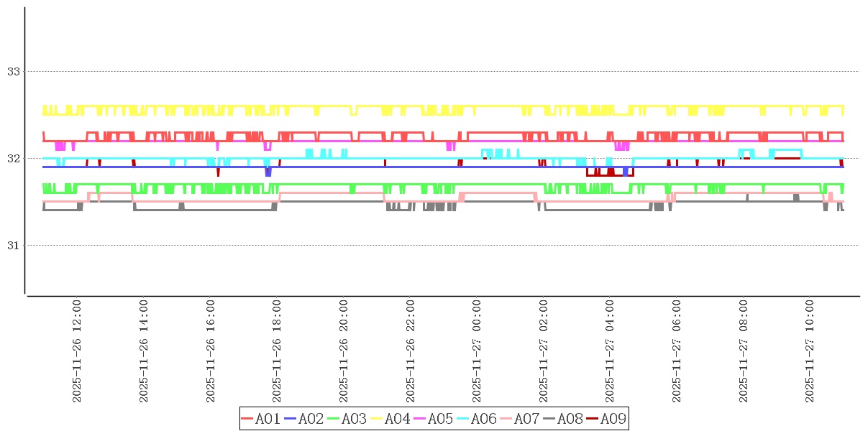Select the 2025-11-27 10:00 x-axis label
The image size is (868, 431).
click(810, 351)
